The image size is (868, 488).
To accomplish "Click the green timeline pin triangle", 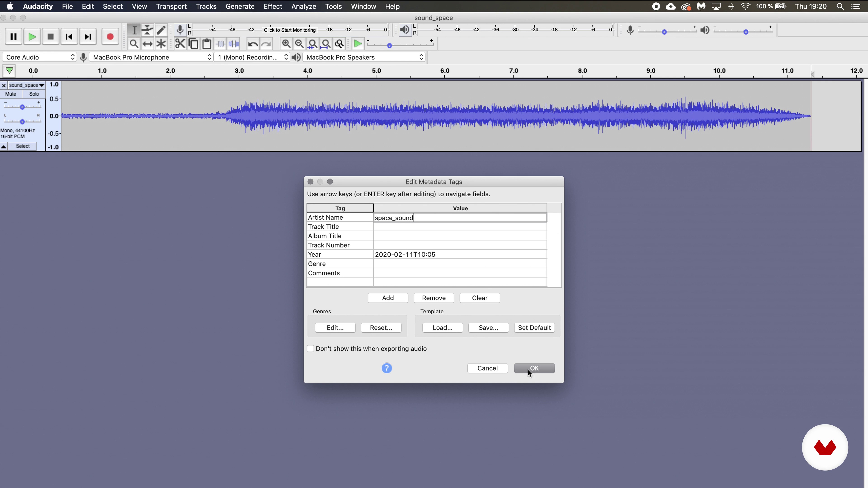I will pos(9,71).
